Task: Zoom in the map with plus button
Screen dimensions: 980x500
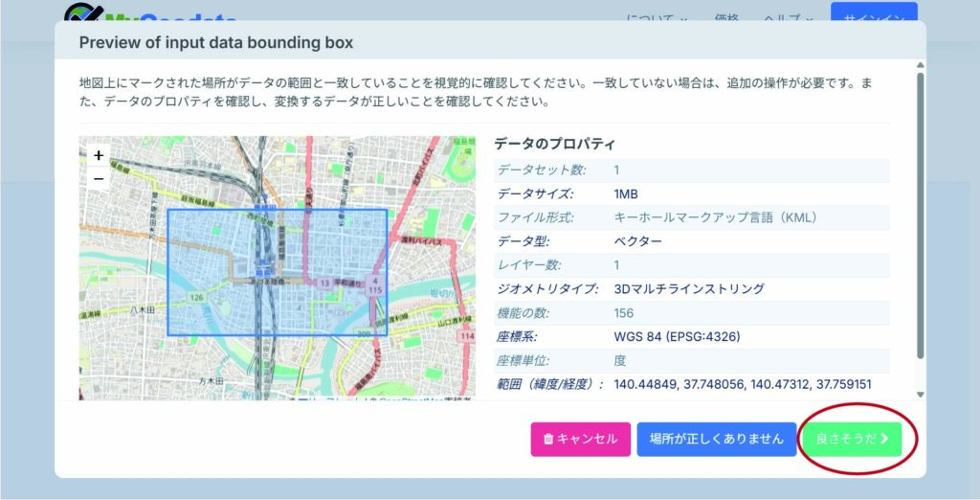Action: click(x=99, y=155)
